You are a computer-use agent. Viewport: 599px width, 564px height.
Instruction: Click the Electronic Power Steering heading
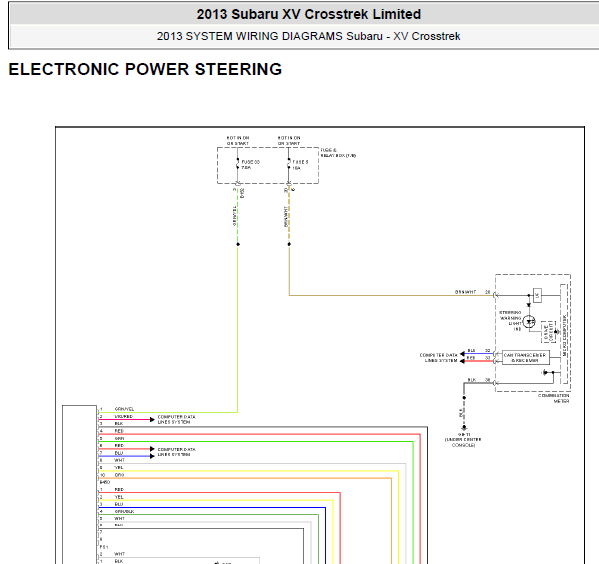coord(145,70)
